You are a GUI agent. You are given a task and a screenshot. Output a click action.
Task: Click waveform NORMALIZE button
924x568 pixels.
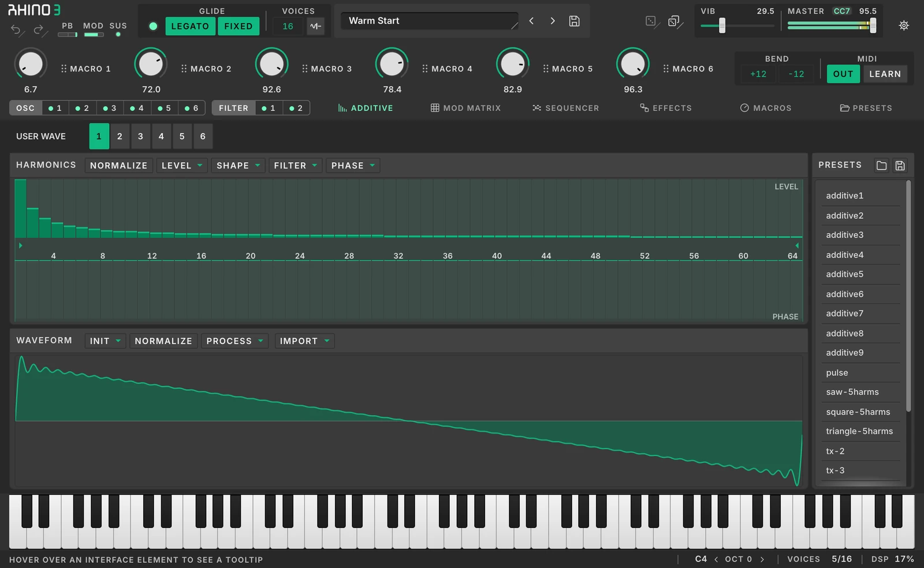coord(163,341)
